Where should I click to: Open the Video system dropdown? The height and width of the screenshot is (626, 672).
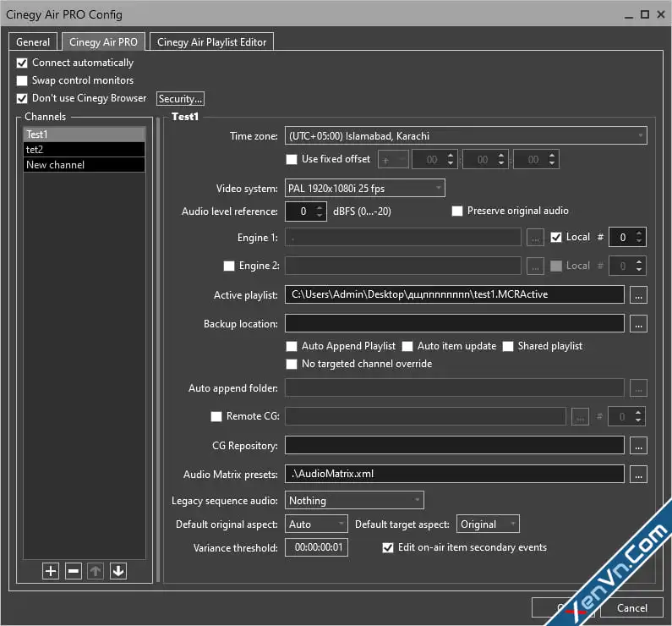[x=364, y=189]
